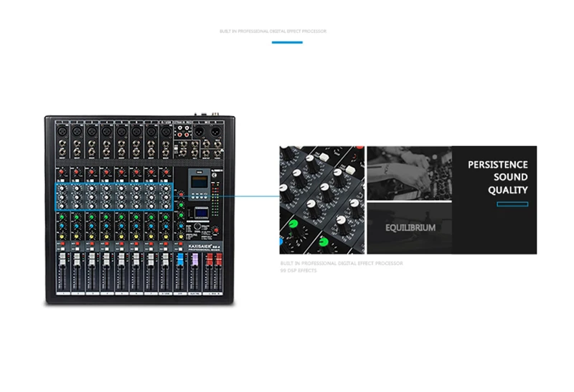Click the '99 DSP EFFECTS' caption
This screenshot has width=574, height=392.
(298, 271)
